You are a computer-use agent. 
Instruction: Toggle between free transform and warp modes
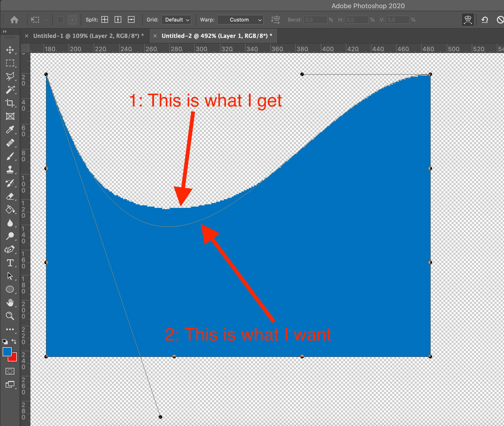pyautogui.click(x=468, y=20)
